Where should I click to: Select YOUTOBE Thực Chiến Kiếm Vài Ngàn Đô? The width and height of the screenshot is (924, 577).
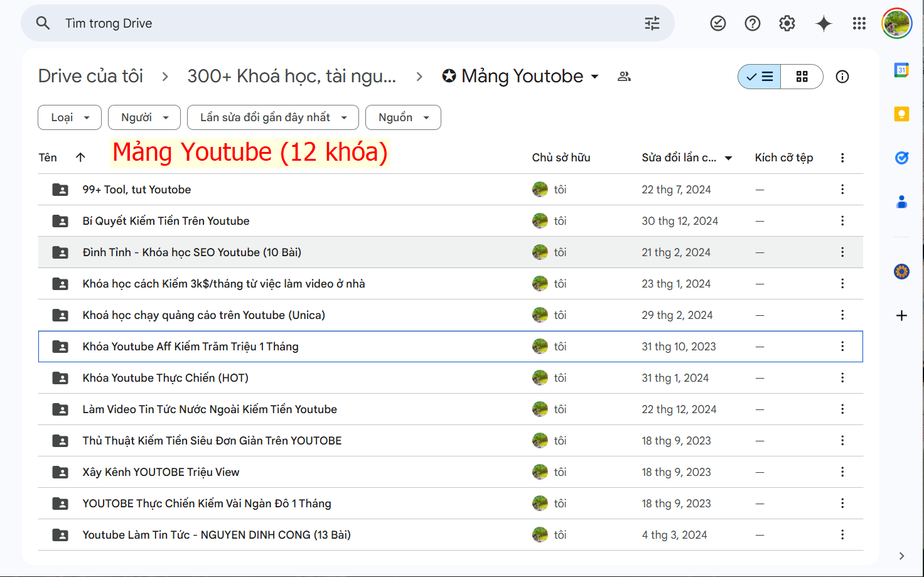tap(451, 504)
